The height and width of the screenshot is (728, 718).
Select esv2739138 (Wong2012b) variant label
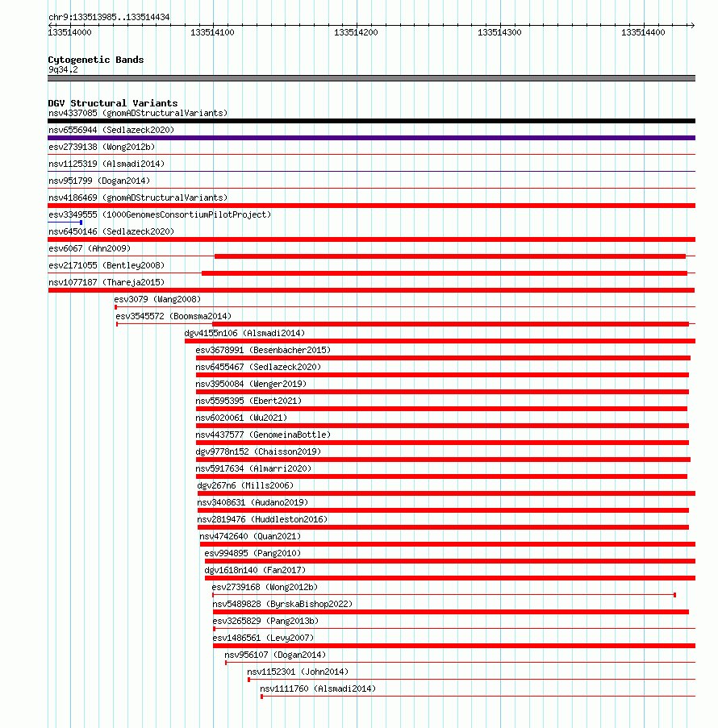pos(102,148)
